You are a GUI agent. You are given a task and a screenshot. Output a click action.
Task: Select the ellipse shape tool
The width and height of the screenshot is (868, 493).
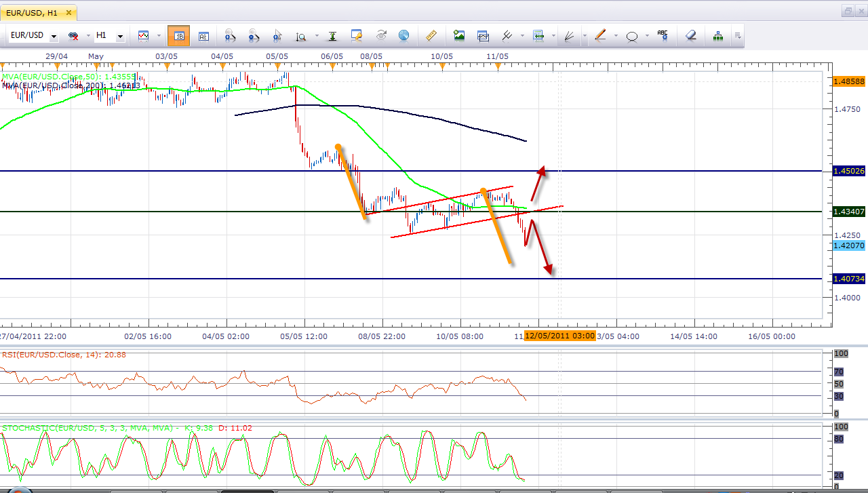tap(631, 36)
